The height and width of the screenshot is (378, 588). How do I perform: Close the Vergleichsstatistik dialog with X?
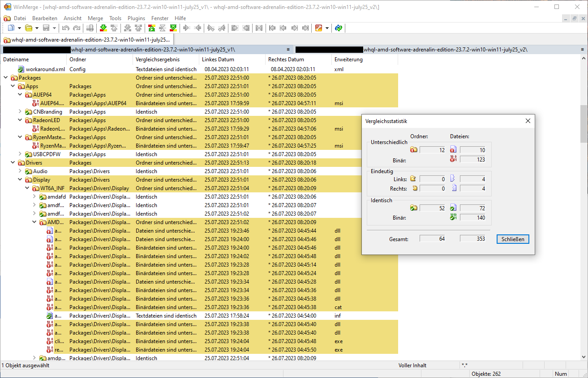click(528, 121)
